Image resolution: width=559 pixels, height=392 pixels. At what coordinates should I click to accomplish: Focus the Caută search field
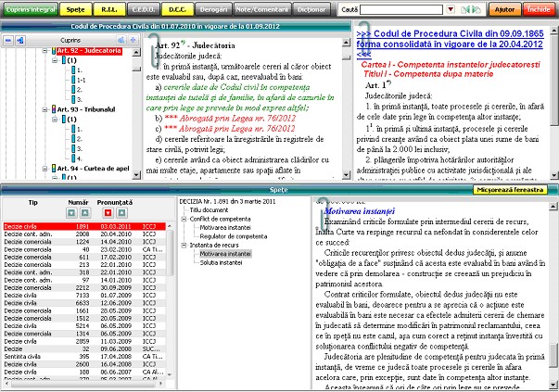click(401, 9)
